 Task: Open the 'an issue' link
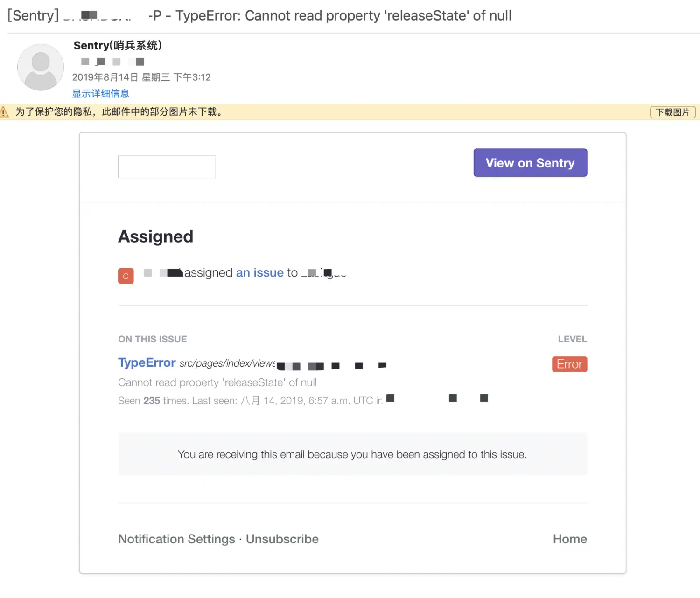pyautogui.click(x=259, y=272)
